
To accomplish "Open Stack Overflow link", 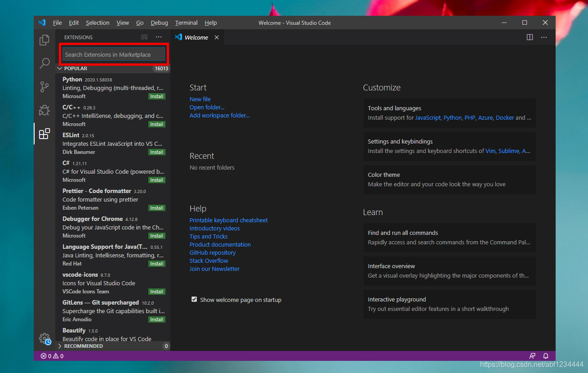I will pyautogui.click(x=209, y=261).
